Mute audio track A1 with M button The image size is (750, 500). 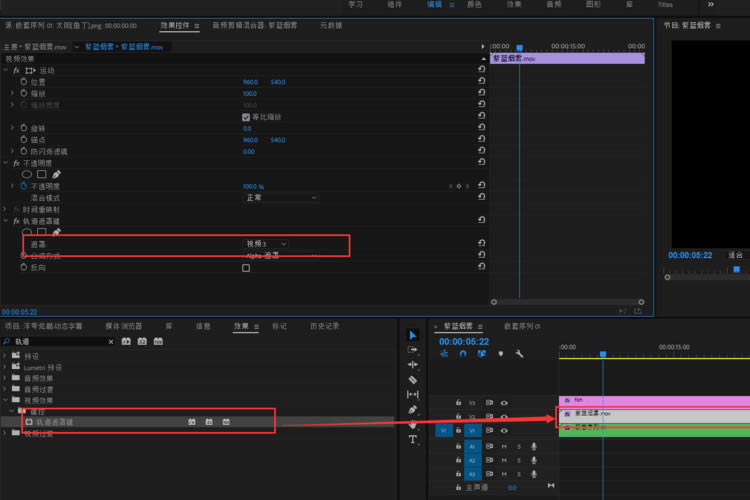[504, 445]
